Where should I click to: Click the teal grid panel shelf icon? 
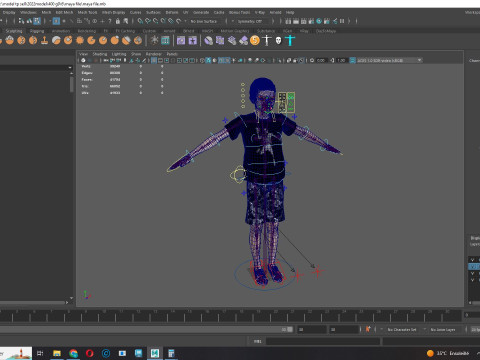click(165, 41)
